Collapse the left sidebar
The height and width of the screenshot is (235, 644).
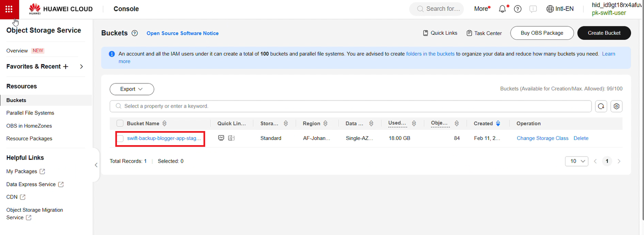click(x=96, y=165)
